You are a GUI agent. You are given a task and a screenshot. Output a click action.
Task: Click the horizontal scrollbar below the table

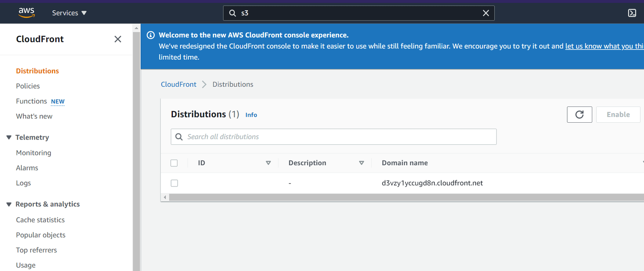tap(367, 197)
